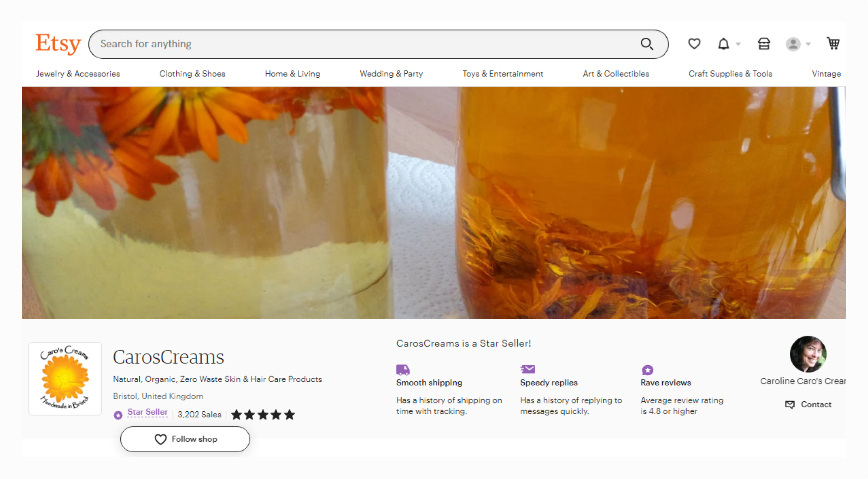Click the Caro's Creams shop logo
The width and height of the screenshot is (868, 479).
click(65, 378)
